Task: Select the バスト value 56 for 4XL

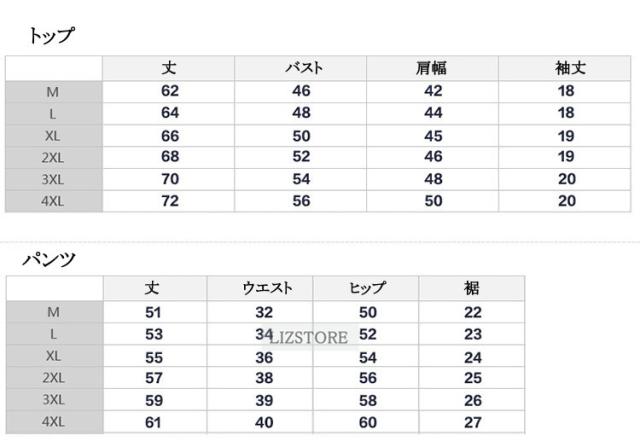Action: pos(301,201)
